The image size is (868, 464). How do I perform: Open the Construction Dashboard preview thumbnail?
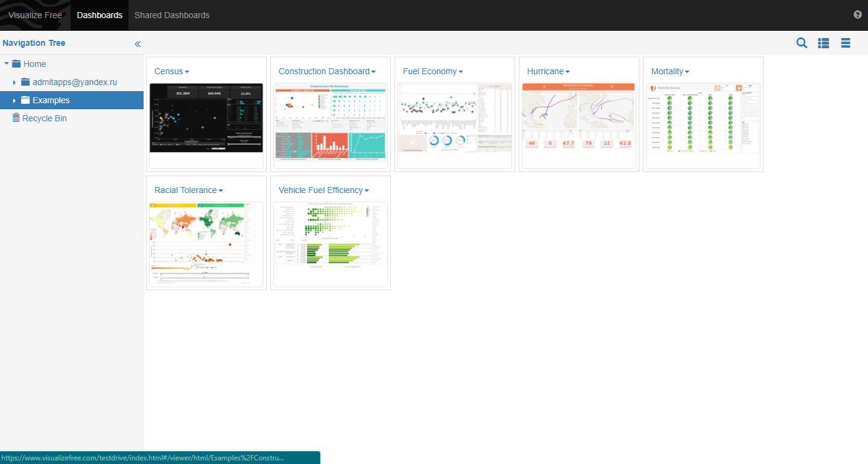331,126
